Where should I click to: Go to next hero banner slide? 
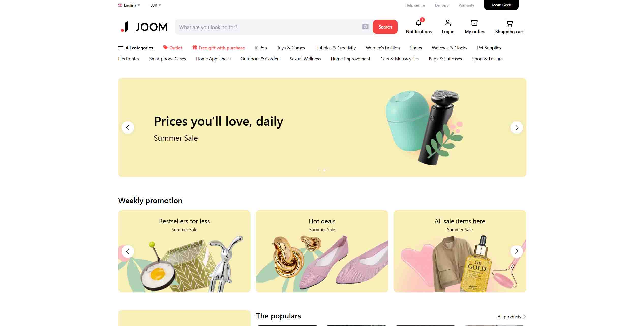[517, 127]
